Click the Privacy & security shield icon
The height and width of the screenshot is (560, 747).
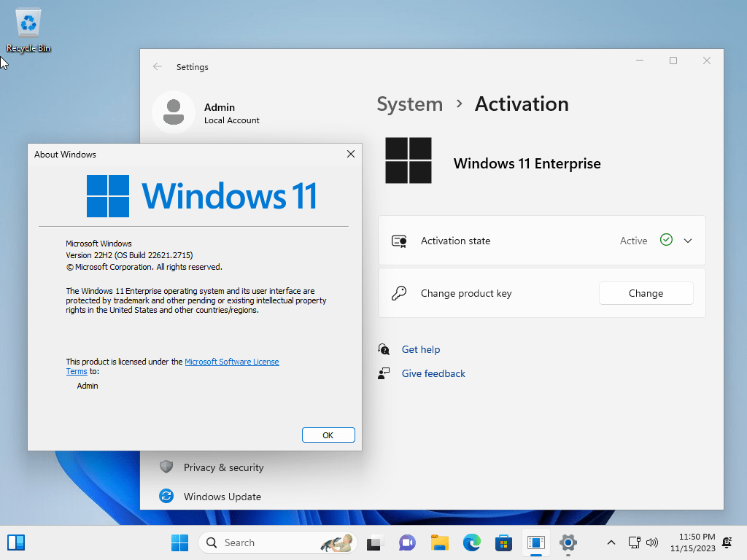pyautogui.click(x=166, y=467)
